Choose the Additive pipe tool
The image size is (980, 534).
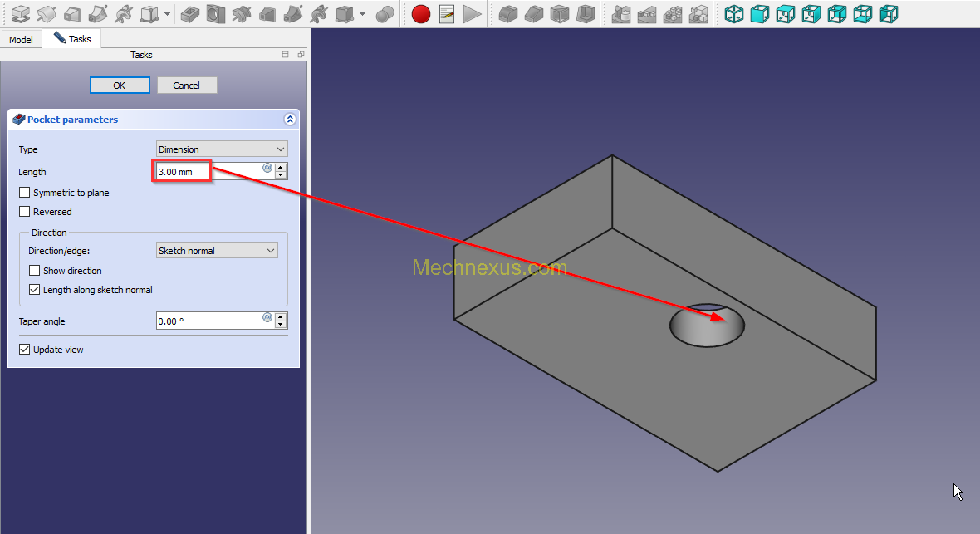tap(97, 14)
